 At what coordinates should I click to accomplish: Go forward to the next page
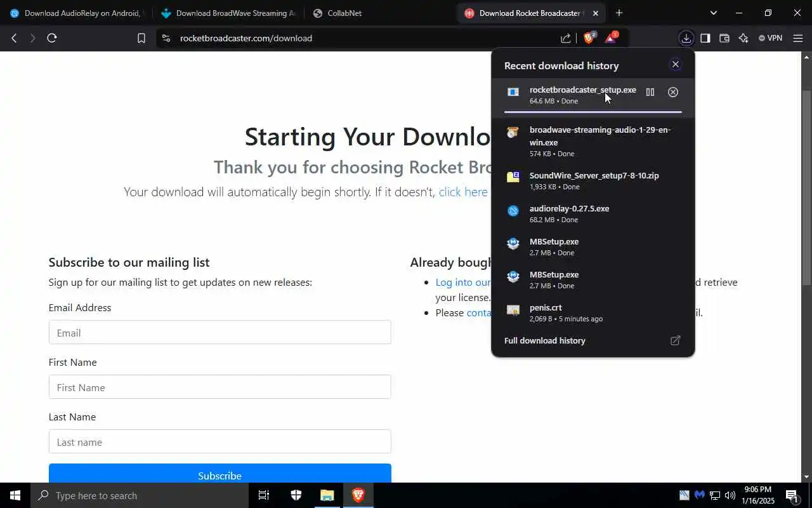pos(33,38)
